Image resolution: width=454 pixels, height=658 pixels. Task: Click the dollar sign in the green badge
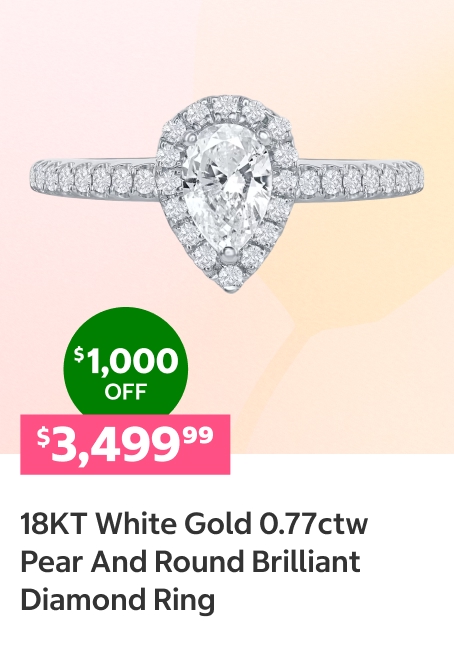point(78,355)
